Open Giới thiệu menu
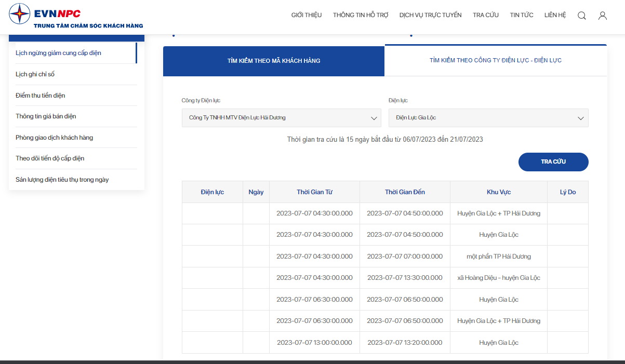The width and height of the screenshot is (625, 364). 307,15
